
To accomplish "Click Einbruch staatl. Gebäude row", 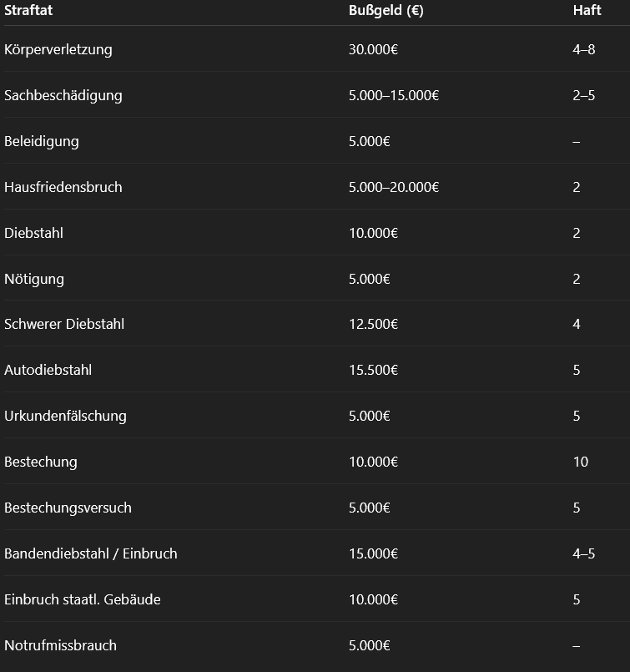I will [x=82, y=599].
